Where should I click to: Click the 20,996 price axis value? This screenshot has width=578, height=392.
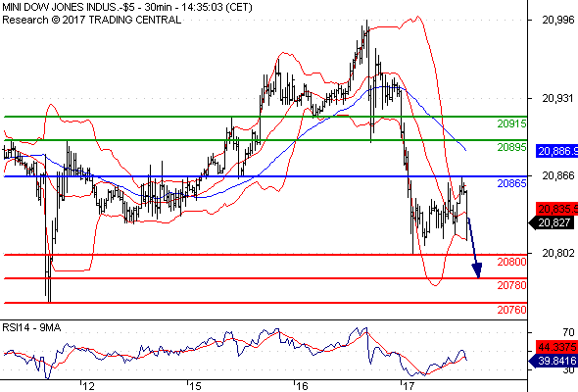[x=558, y=20]
